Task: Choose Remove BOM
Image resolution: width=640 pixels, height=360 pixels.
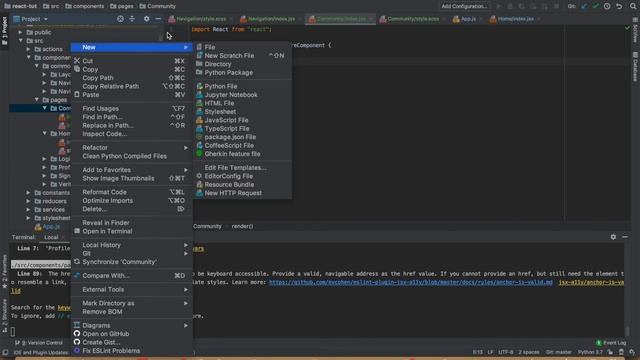Action: [x=102, y=312]
